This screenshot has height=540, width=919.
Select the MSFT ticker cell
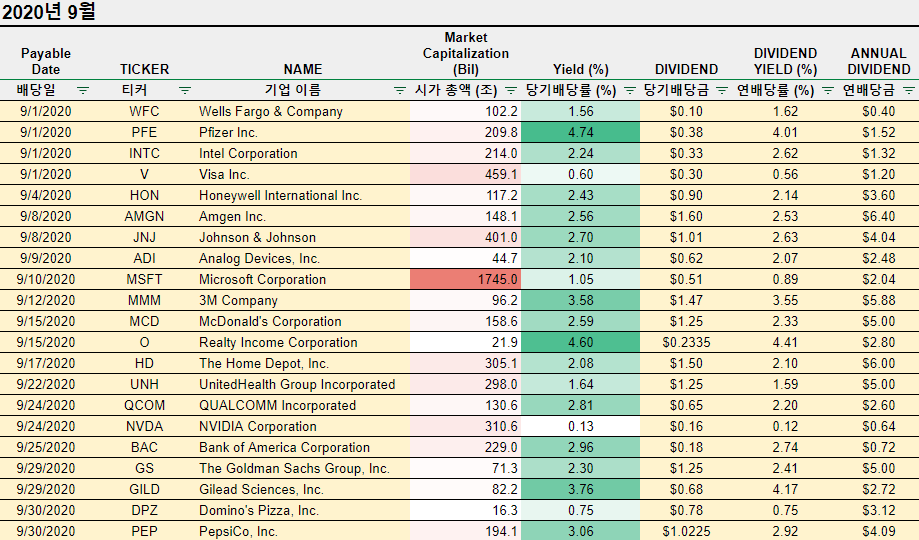tap(144, 279)
